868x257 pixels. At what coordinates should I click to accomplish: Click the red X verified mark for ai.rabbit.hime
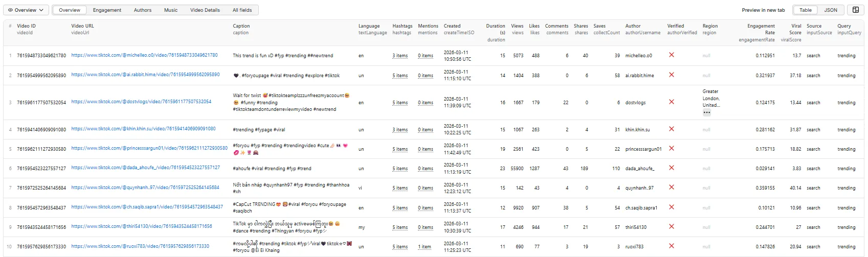(x=672, y=75)
